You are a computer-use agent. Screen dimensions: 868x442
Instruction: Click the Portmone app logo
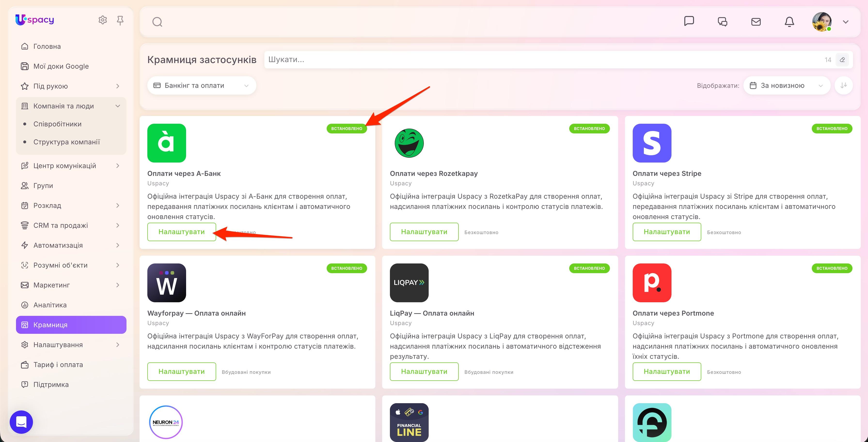tap(652, 283)
